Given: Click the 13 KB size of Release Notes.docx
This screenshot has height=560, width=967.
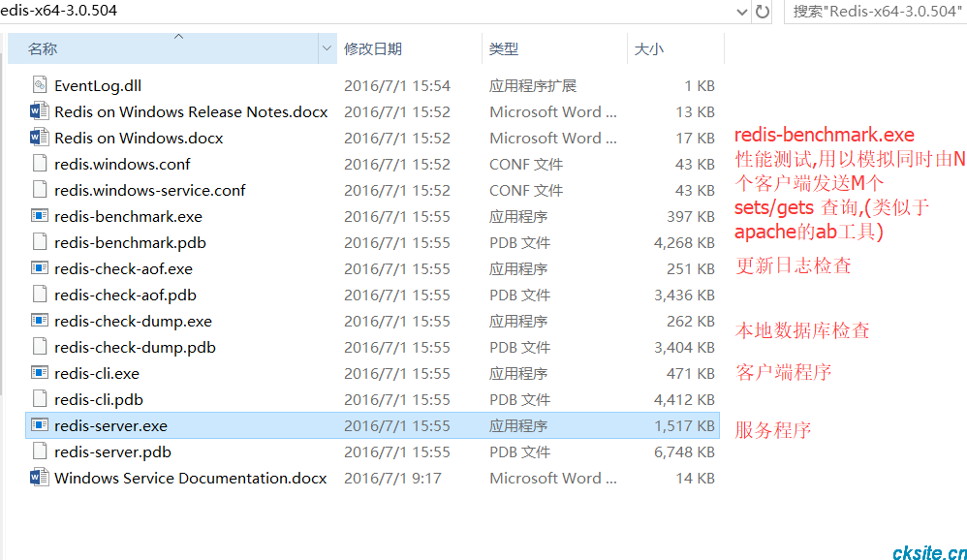Looking at the screenshot, I should (x=696, y=111).
